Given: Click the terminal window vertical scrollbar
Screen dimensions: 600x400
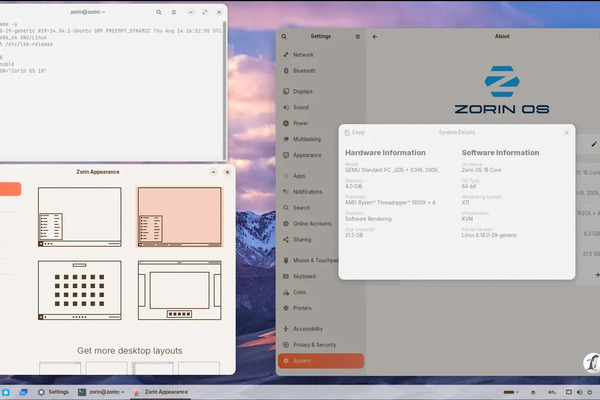Looking at the screenshot, I should click(224, 90).
